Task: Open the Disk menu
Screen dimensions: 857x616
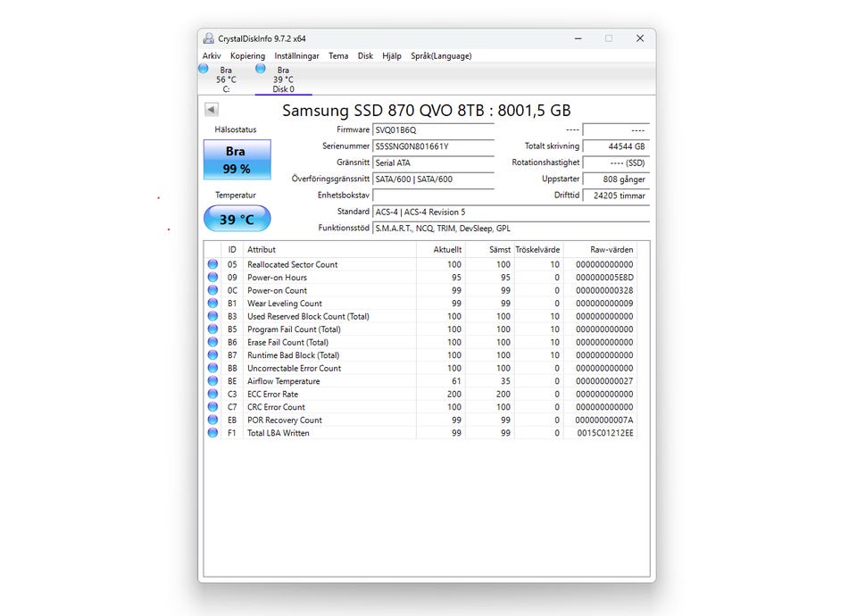Action: 365,55
